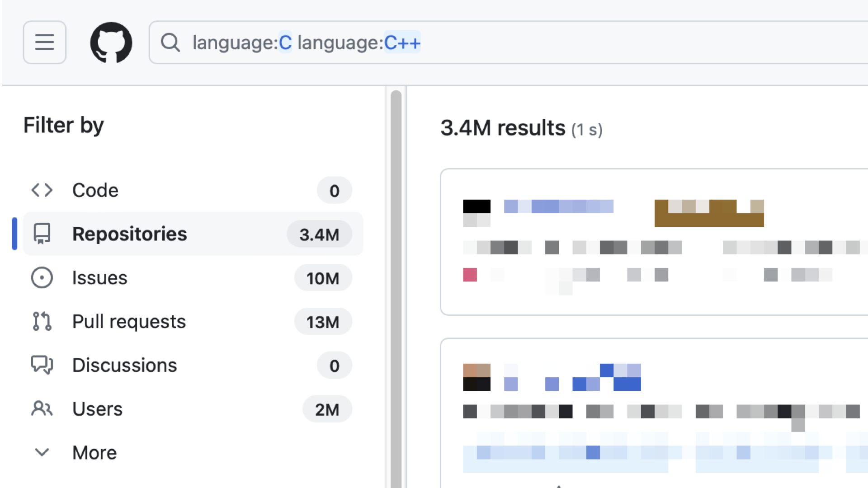Image resolution: width=868 pixels, height=488 pixels.
Task: Toggle the Users filter option
Action: pyautogui.click(x=97, y=409)
